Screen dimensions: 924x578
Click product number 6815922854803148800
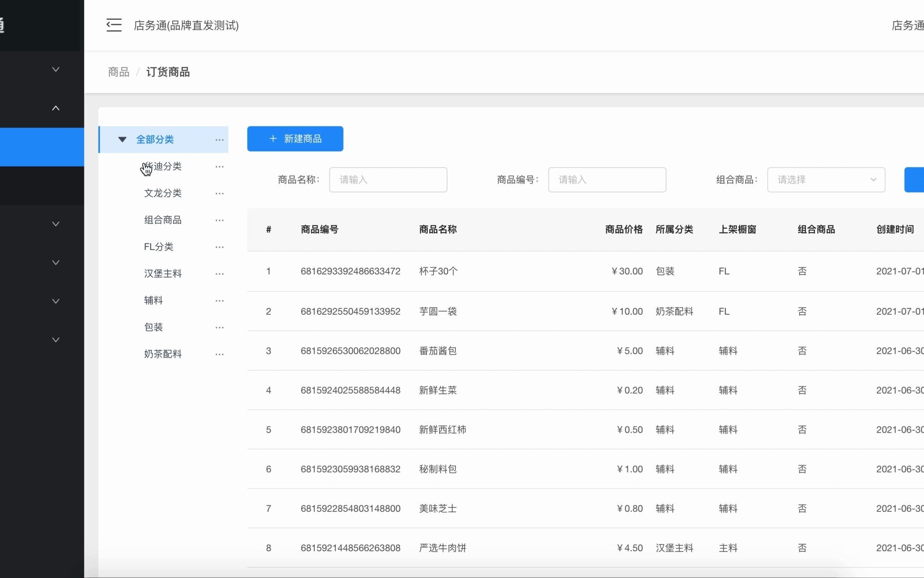click(350, 509)
